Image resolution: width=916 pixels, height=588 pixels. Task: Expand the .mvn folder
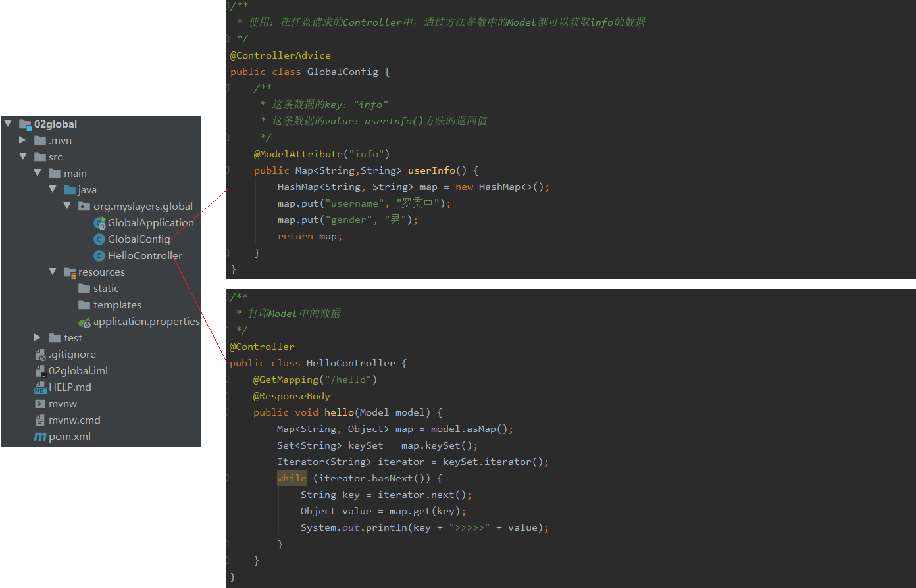tap(23, 140)
